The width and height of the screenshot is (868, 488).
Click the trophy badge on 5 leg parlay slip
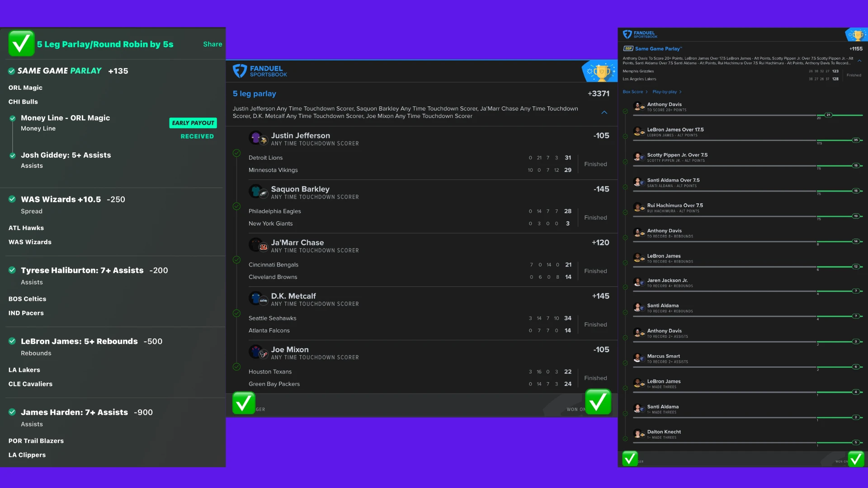600,71
